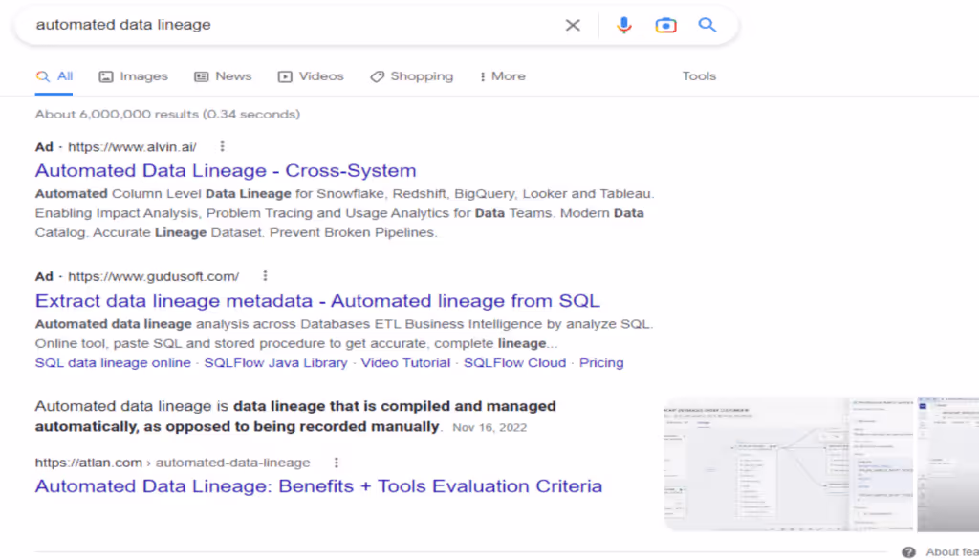Switch to the News tab
Image resolution: width=979 pixels, height=560 pixels.
[x=223, y=76]
